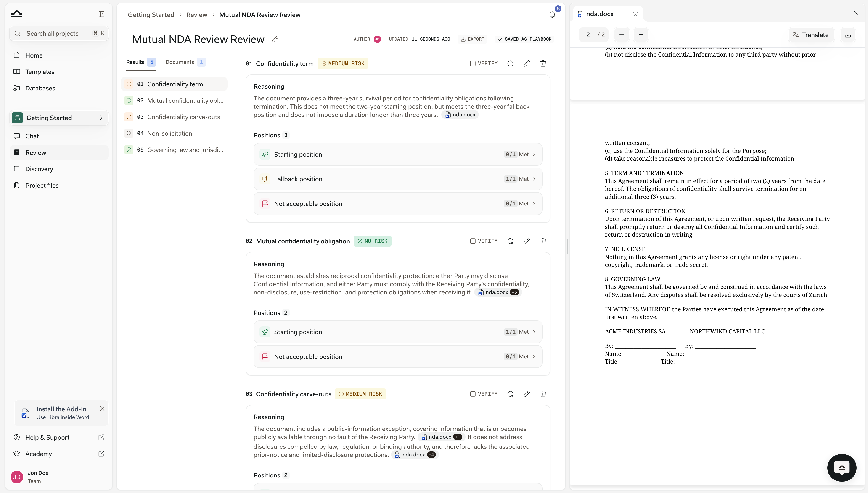Viewport: 868px width, 493px height.
Task: Expand Not acceptable position under Confidentiality term
Action: coord(398,204)
